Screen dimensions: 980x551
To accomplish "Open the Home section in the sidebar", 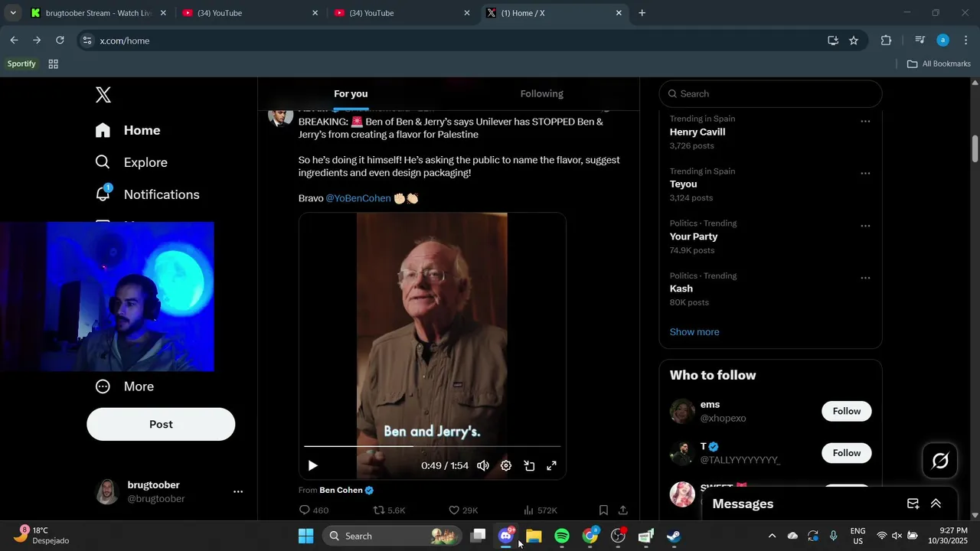I will 128,130.
